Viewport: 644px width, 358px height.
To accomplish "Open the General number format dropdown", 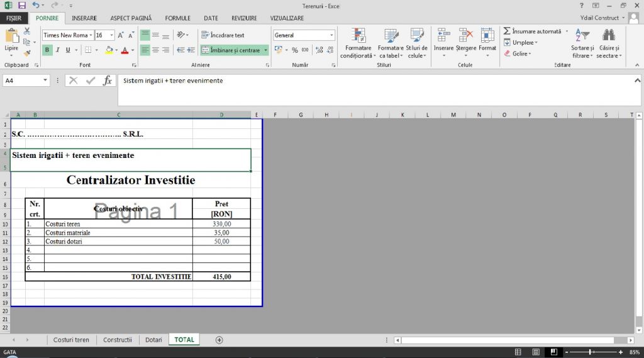I will click(331, 35).
